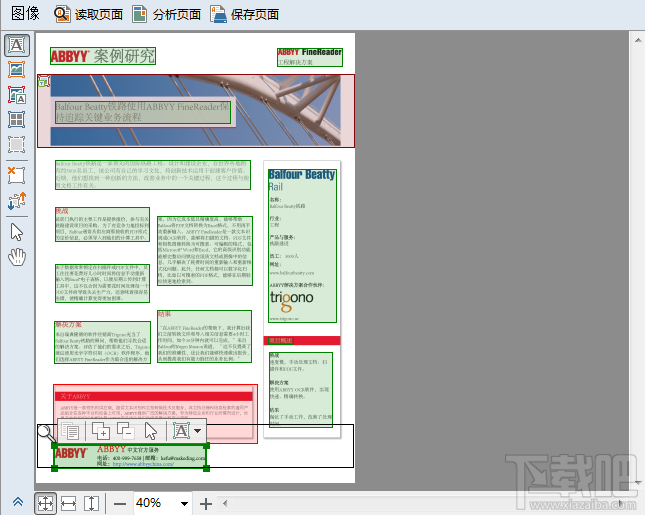Click the reorder areas tool
Viewport: 645px width, 515px height.
(x=17, y=201)
